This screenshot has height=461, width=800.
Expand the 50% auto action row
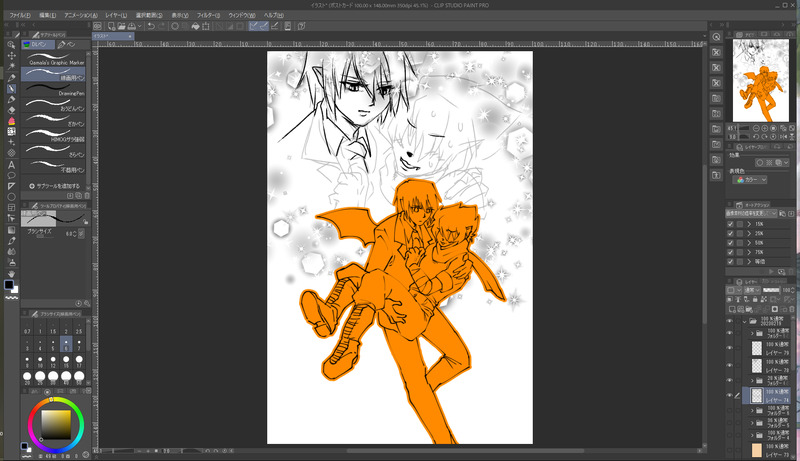click(x=749, y=243)
